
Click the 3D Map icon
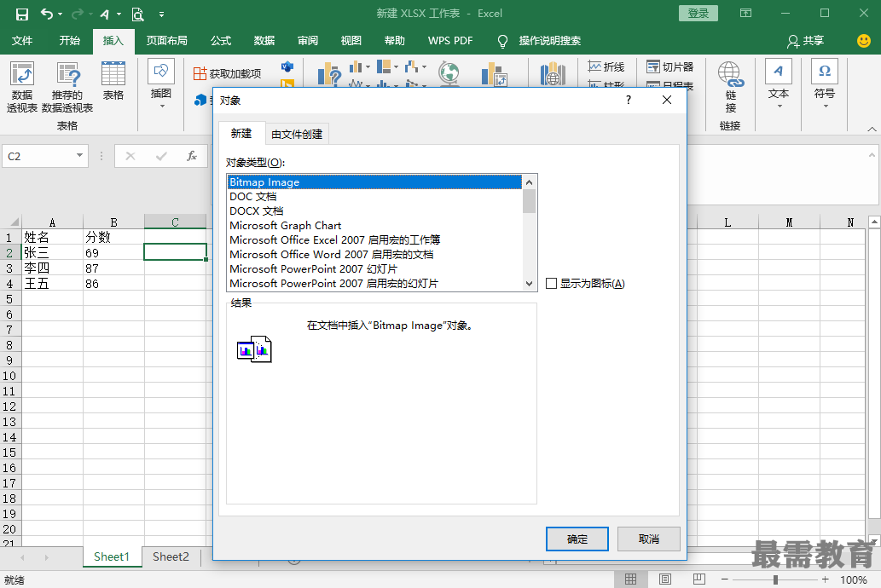point(553,73)
